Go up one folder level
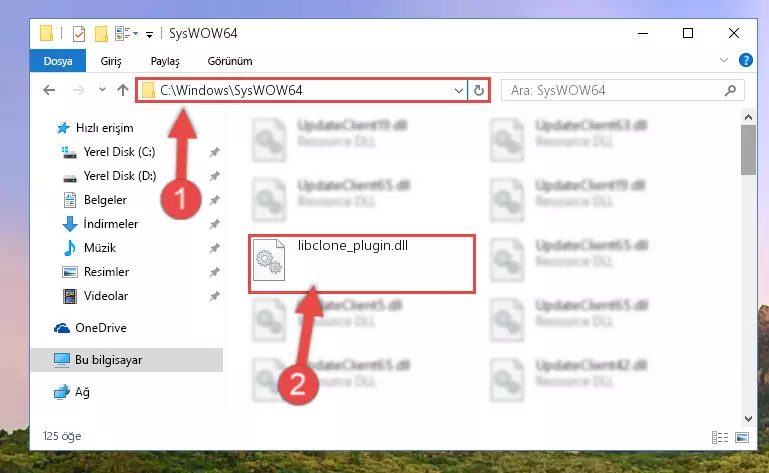The image size is (769, 473). point(123,90)
